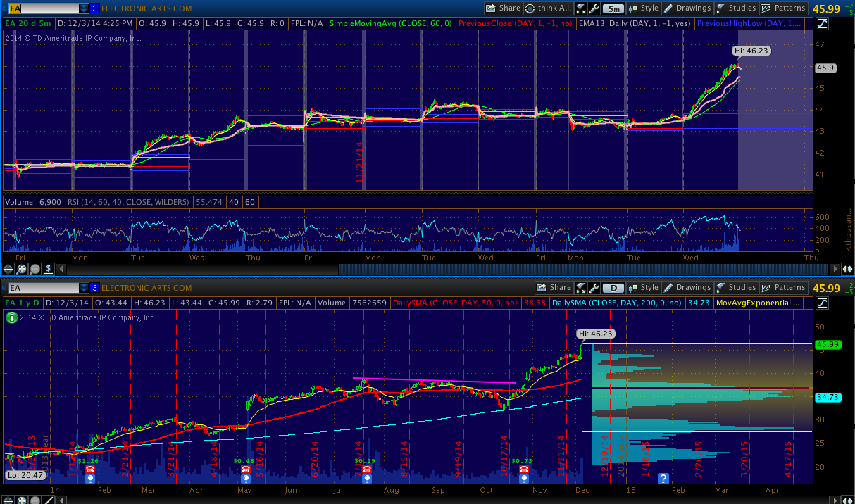Toggle the top chart's price axis scale icon

[823, 23]
